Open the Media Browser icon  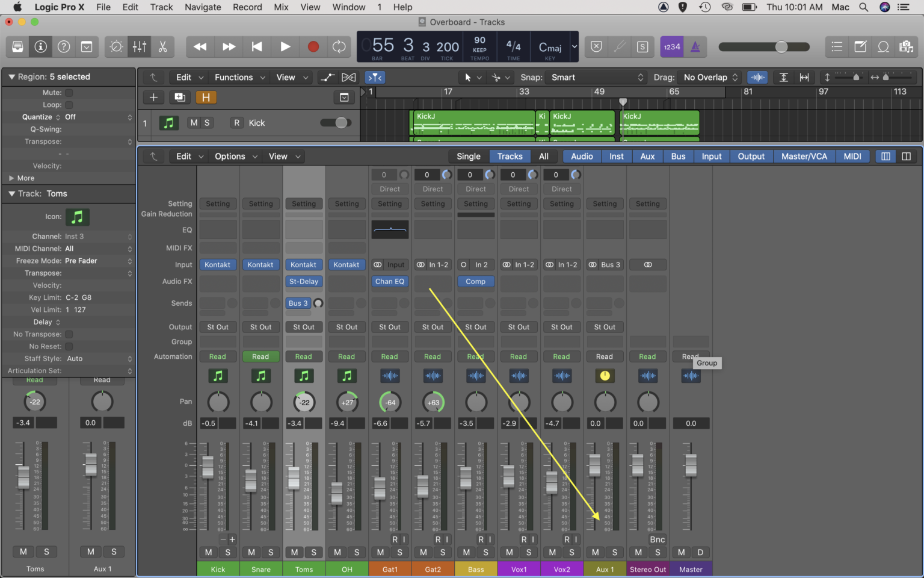pyautogui.click(x=907, y=46)
